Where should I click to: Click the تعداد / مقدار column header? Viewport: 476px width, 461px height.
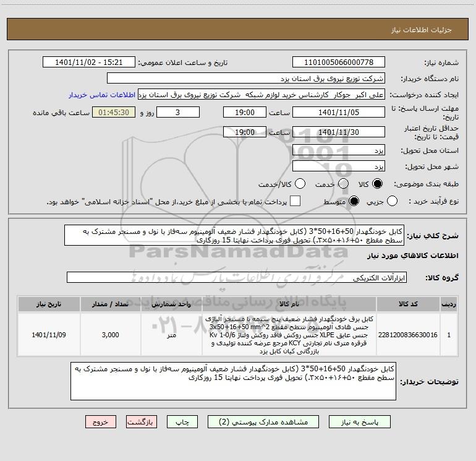point(110,304)
